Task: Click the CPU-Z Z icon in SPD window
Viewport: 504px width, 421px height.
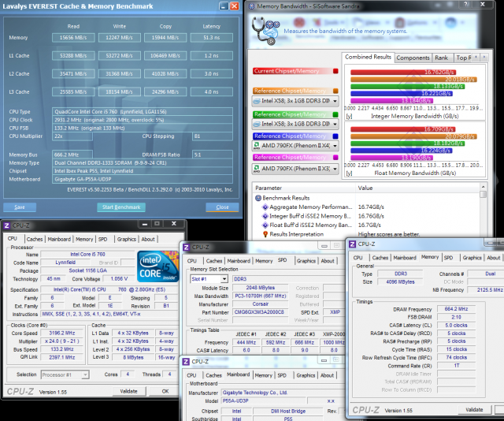Action: pos(186,248)
